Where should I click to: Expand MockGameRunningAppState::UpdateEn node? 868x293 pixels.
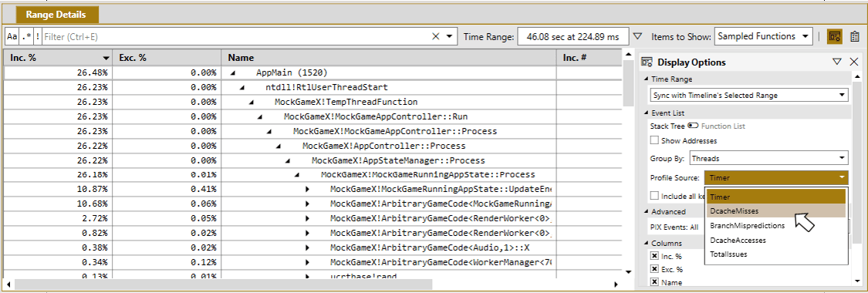[307, 190]
